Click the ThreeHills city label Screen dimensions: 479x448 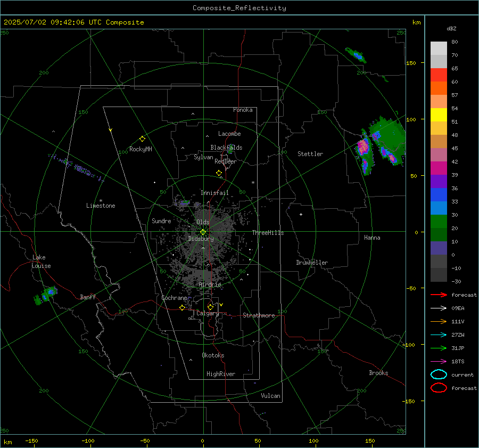click(268, 233)
